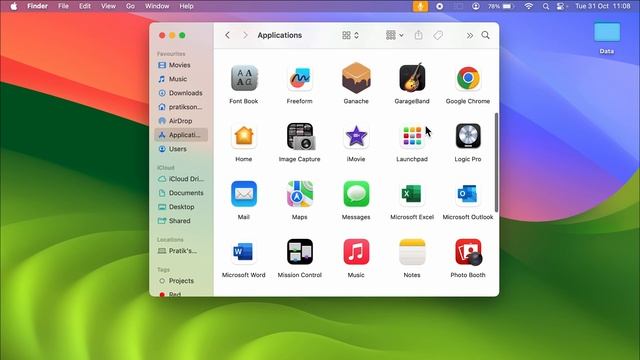Open Desktop in the sidebar
The image size is (640, 360).
tap(181, 207)
